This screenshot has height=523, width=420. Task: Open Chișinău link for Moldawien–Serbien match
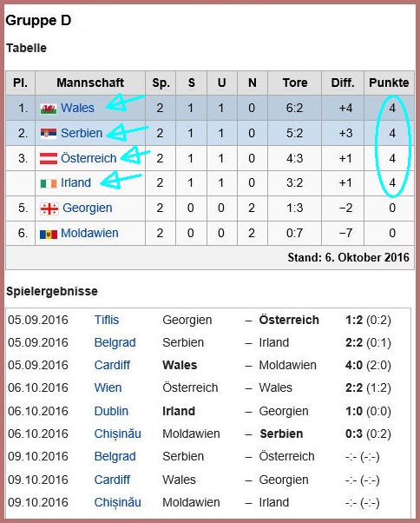click(117, 434)
